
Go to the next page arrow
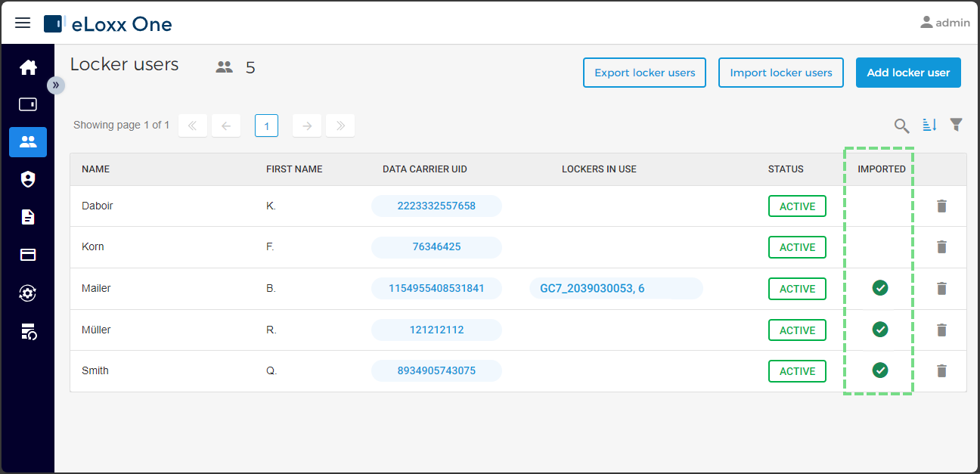(x=307, y=125)
